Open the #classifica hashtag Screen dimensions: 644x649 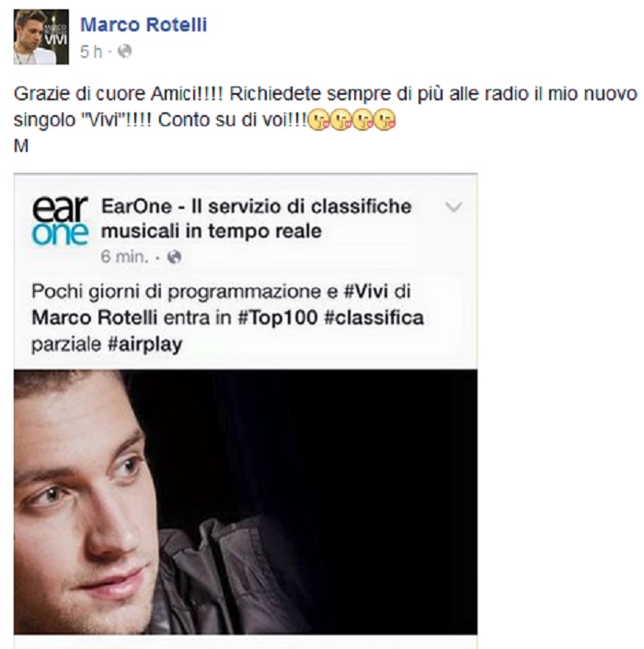tap(374, 318)
